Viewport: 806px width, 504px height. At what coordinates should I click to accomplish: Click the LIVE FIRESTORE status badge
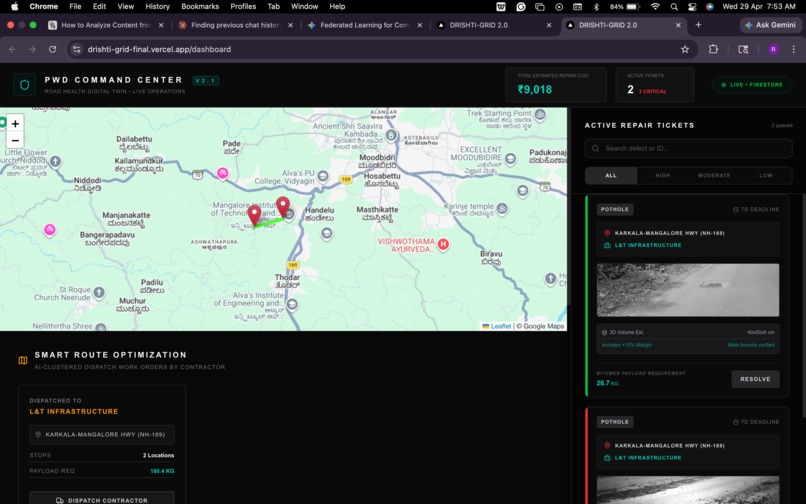(x=752, y=85)
